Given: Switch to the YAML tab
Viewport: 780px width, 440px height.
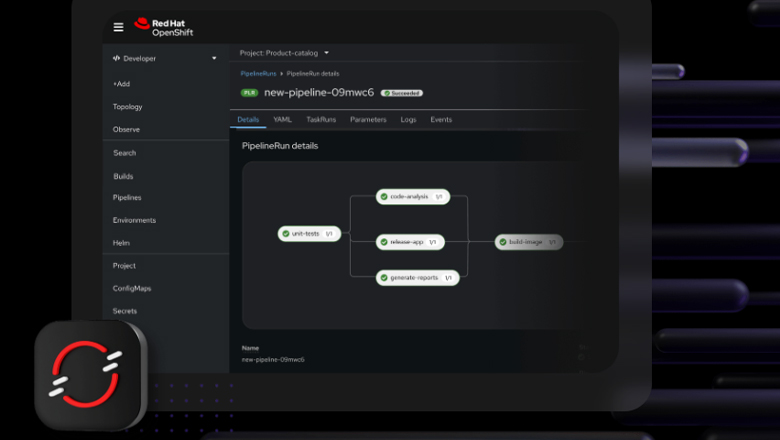Looking at the screenshot, I should click(283, 120).
